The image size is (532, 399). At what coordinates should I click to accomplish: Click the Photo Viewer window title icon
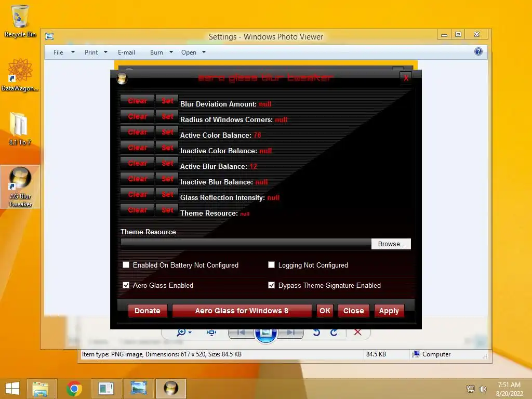[49, 36]
